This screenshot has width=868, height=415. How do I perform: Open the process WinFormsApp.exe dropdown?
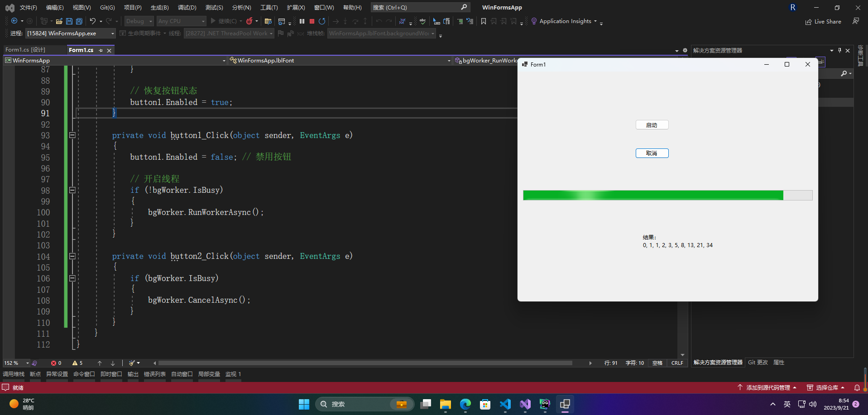point(71,33)
